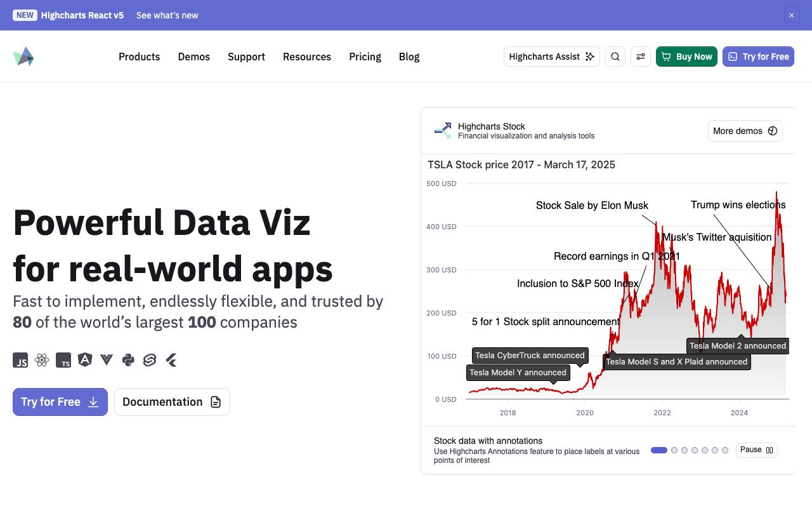The height and width of the screenshot is (508, 812).
Task: Go to the Blog page
Action: [409, 57]
